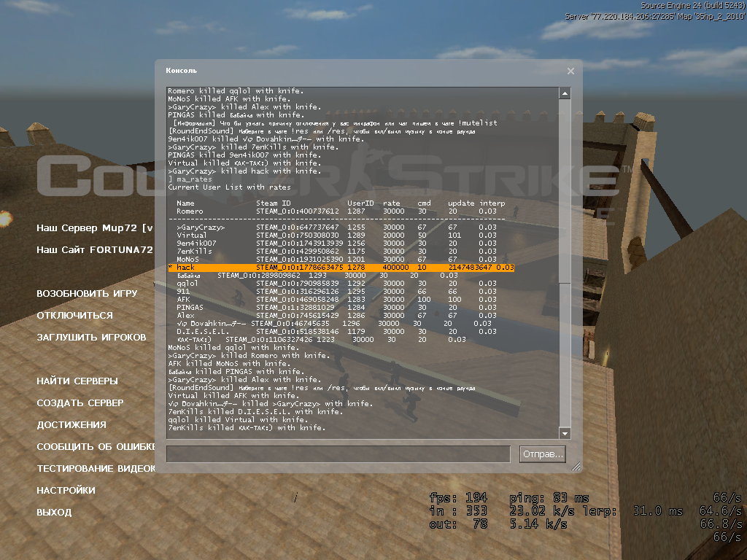The image size is (747, 560).
Task: Click the 'Steam ID' column header
Action: pyautogui.click(x=274, y=203)
